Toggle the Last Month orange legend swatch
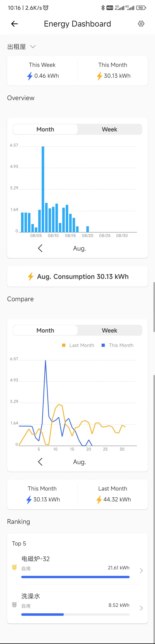The height and width of the screenshot is (644, 155). (64, 345)
